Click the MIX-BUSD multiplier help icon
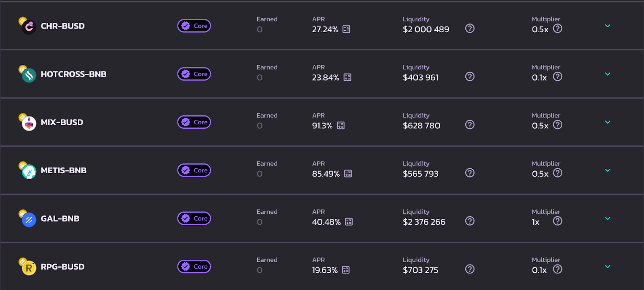Image resolution: width=644 pixels, height=290 pixels. coord(557,125)
